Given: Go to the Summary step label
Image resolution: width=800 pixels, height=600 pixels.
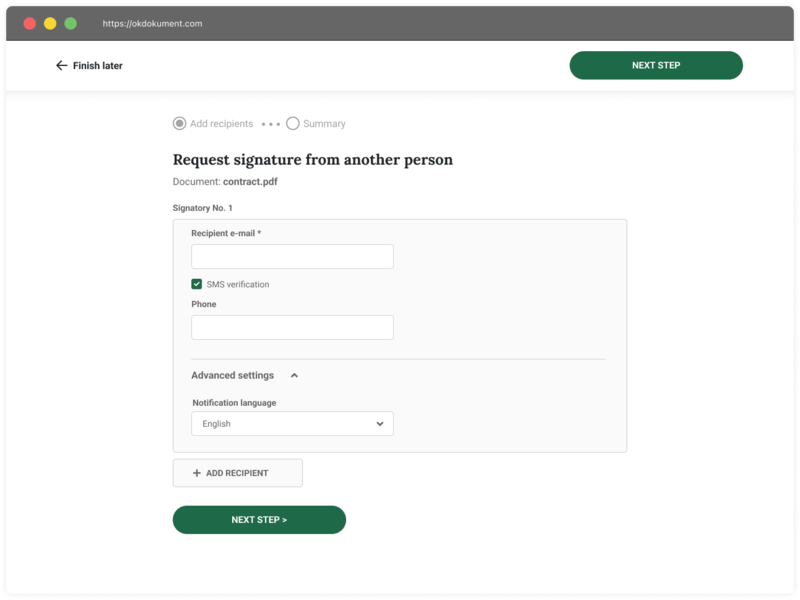Looking at the screenshot, I should 324,124.
